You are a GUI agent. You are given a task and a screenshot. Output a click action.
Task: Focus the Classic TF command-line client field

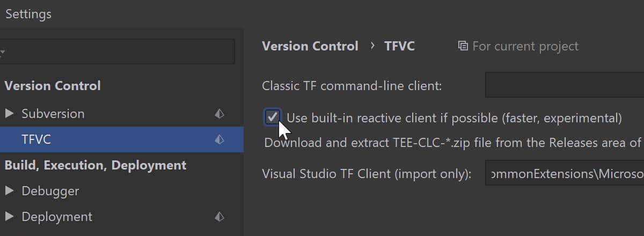(x=563, y=86)
